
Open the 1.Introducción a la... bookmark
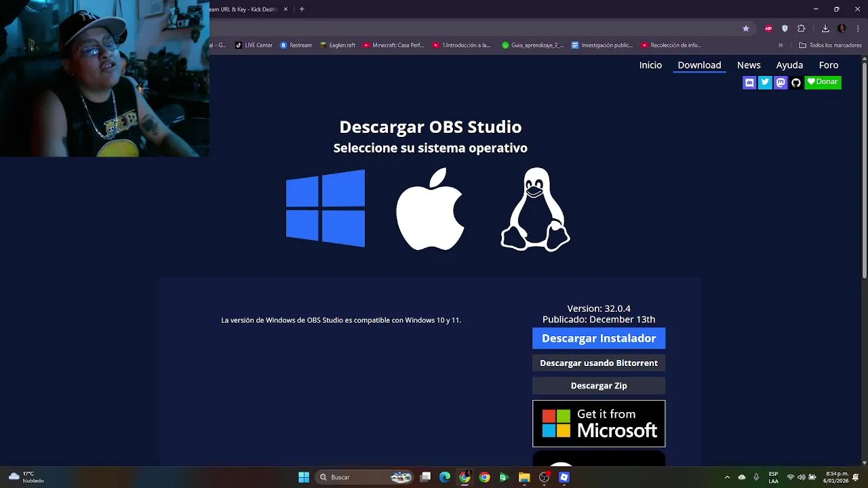(462, 45)
